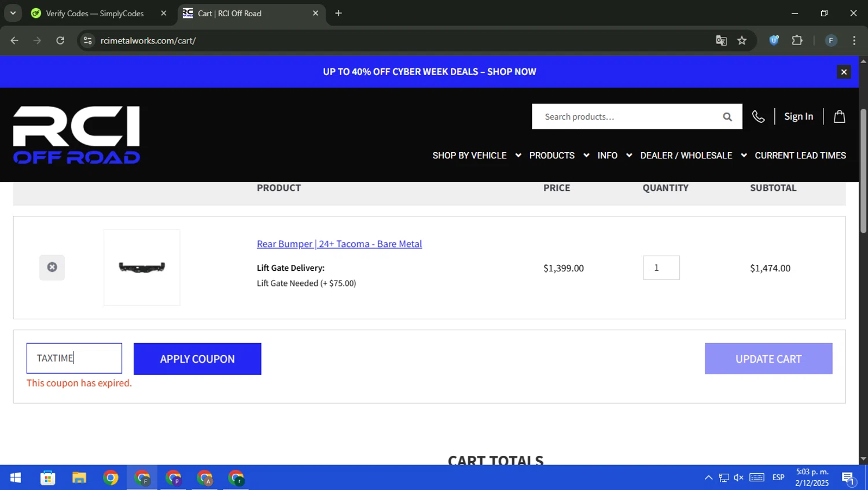This screenshot has height=490, width=868.
Task: Open the extensions puzzle icon
Action: click(x=797, y=40)
